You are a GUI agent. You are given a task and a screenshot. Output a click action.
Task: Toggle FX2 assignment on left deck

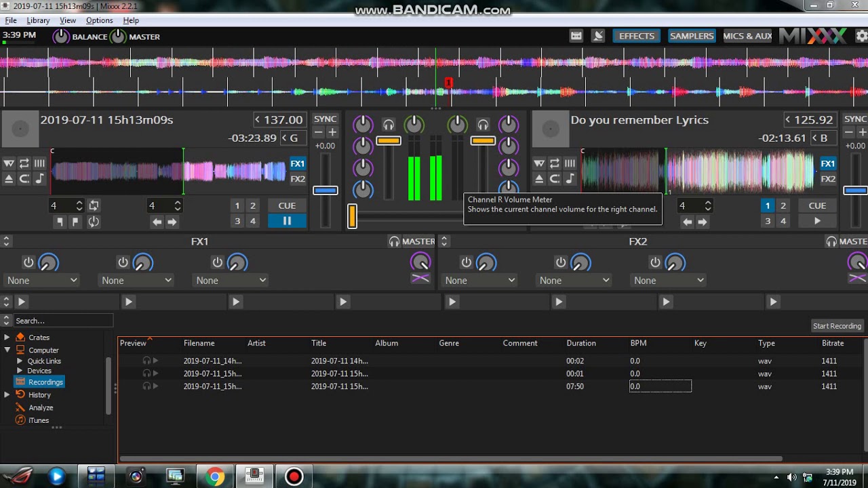298,179
